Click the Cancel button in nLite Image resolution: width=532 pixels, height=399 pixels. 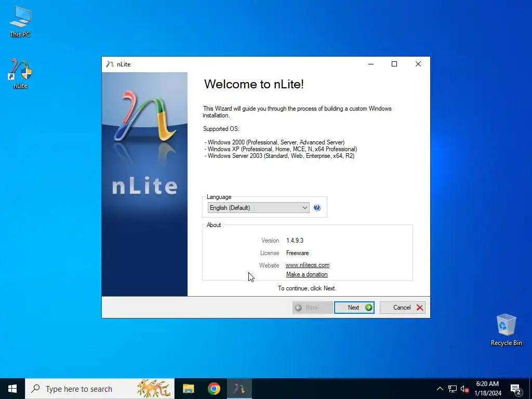[403, 308]
